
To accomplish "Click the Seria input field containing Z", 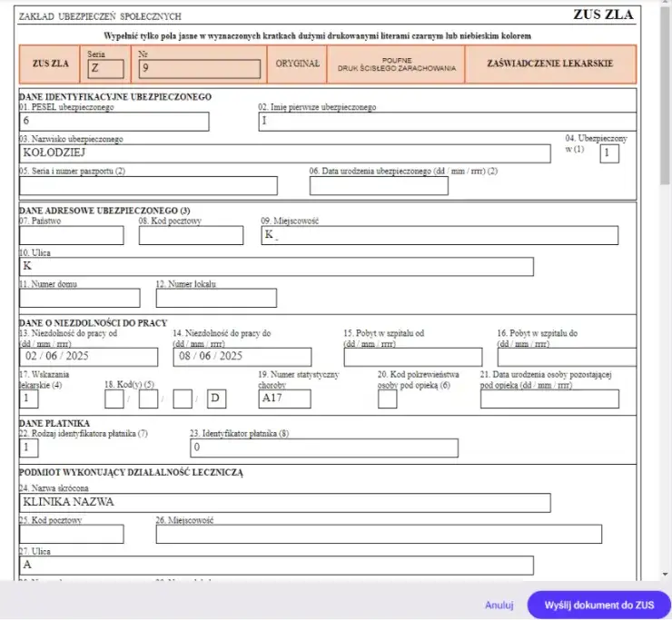I will (106, 69).
